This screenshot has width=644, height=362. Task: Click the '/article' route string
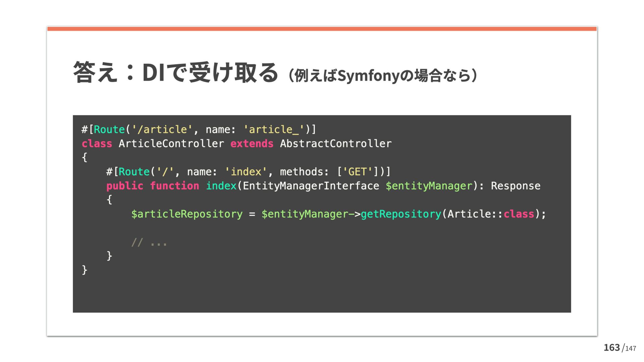coord(162,129)
